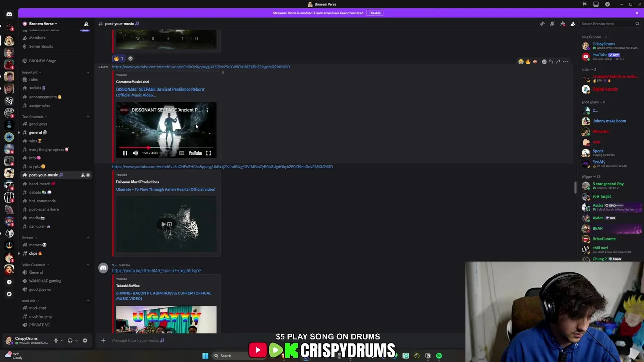Open the attachment plus button in message bar
This screenshot has height=362, width=644.
(x=103, y=341)
